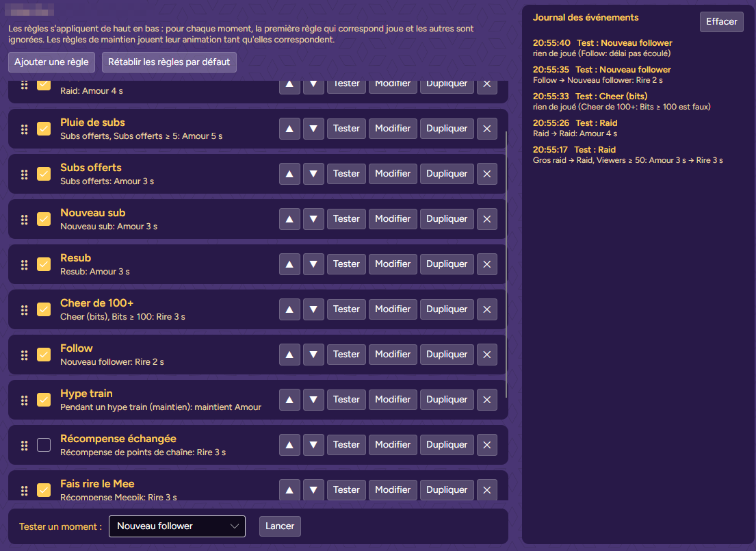The image size is (756, 551).
Task: Uncheck the Subs offerts rule
Action: (x=44, y=174)
